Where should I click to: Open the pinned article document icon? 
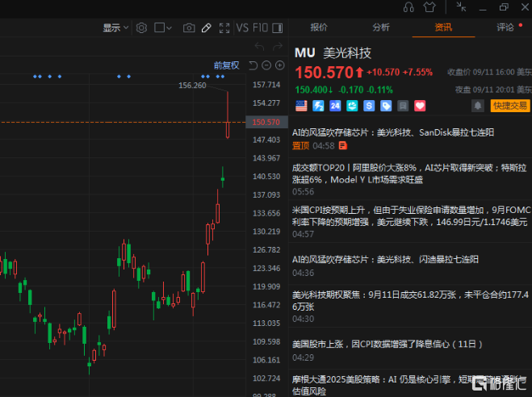(x=343, y=145)
